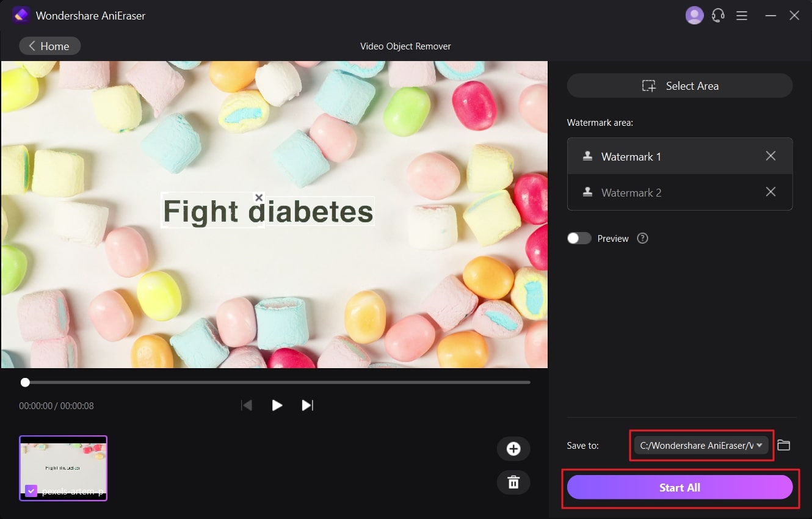Click the AniEraser app logo
The width and height of the screenshot is (812, 519).
click(x=21, y=14)
